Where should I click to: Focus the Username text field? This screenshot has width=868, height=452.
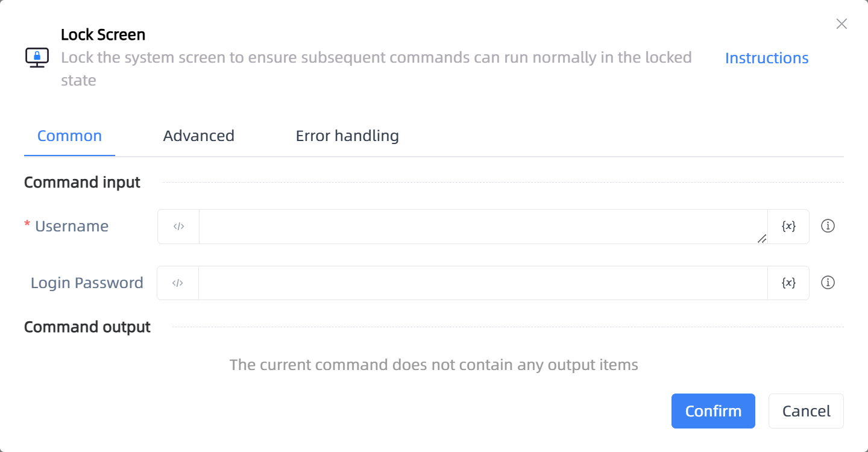pos(483,227)
